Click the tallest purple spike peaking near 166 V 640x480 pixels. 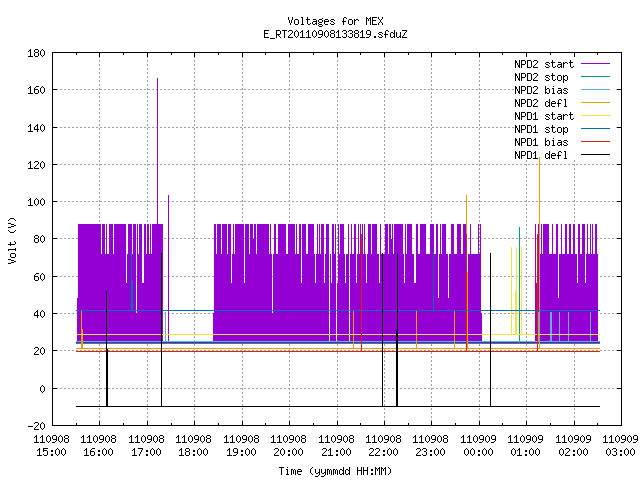pos(158,151)
